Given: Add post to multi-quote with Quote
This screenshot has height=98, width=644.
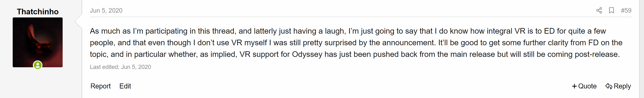Looking at the screenshot, I should tap(584, 86).
